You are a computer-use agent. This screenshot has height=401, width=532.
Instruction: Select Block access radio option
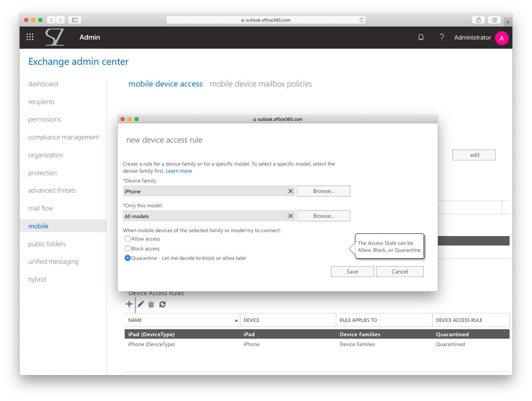(x=127, y=248)
